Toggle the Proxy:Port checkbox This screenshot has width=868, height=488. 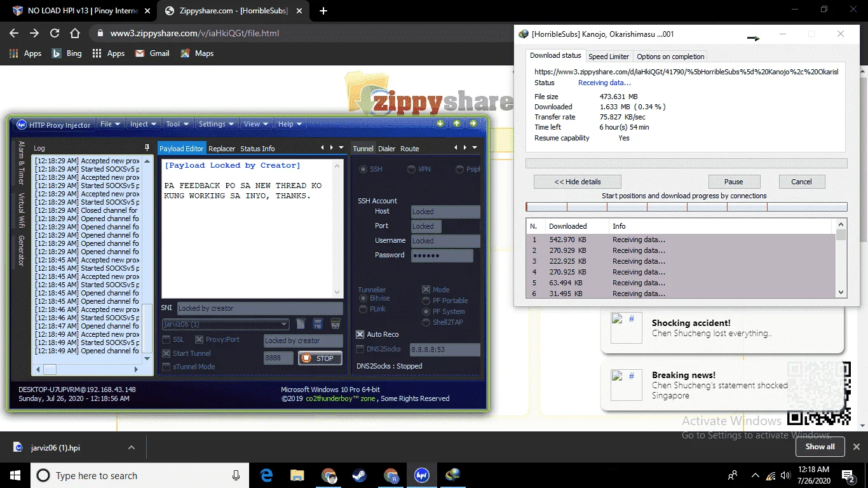(200, 340)
